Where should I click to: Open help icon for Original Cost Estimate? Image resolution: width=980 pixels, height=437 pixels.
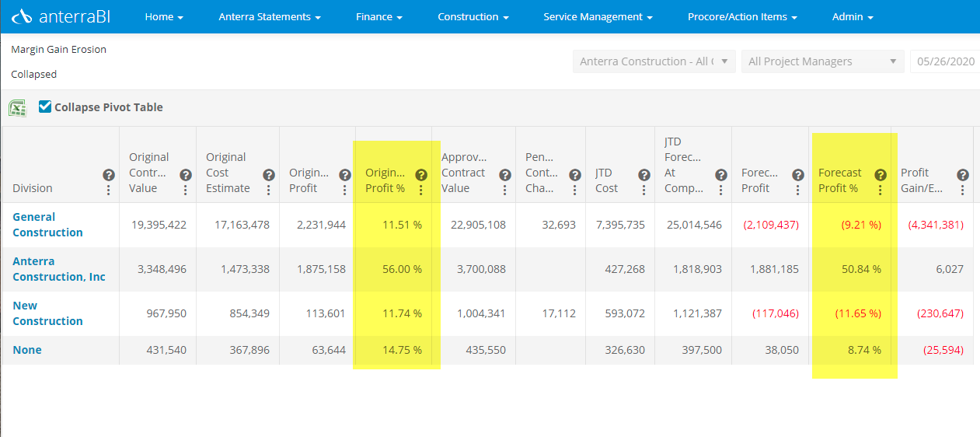(x=269, y=175)
